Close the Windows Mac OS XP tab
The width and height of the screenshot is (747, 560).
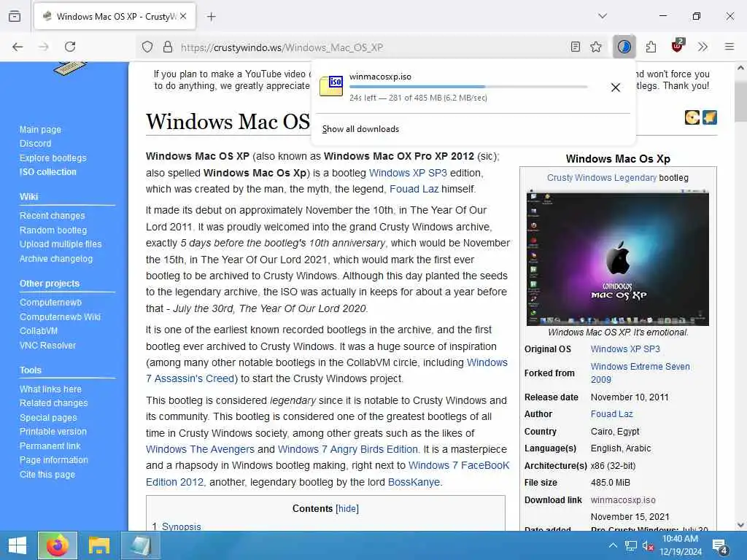click(183, 16)
